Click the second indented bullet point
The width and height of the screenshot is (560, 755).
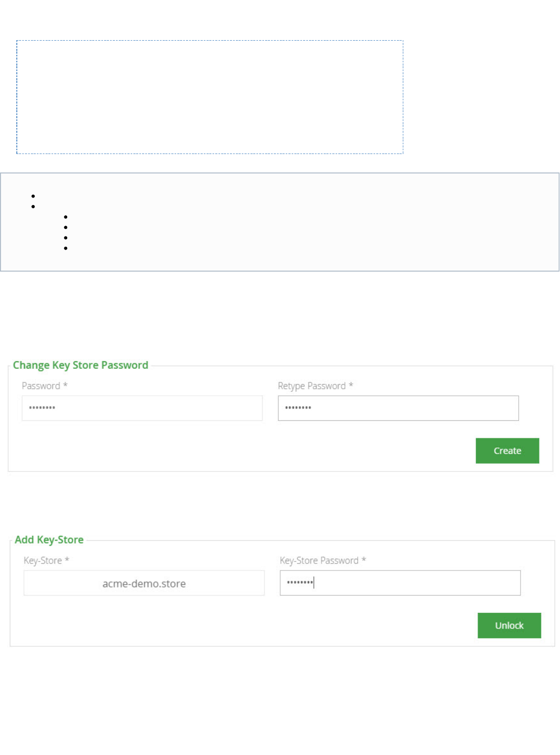pos(66,227)
